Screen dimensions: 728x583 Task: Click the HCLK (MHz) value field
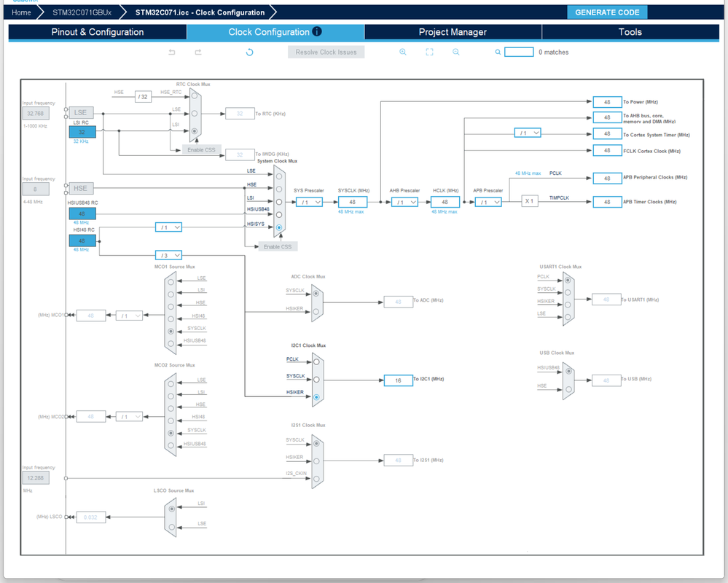coord(445,202)
